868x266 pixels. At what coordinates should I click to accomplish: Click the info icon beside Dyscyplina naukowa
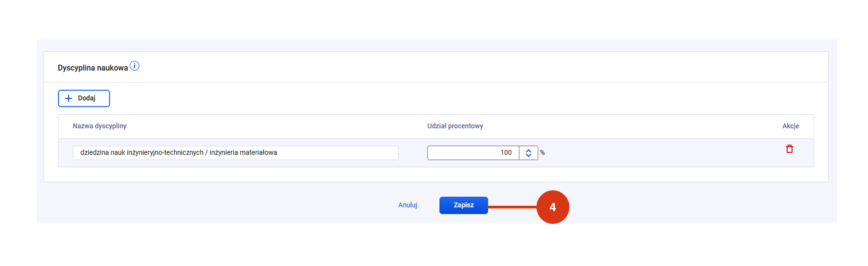(x=134, y=66)
